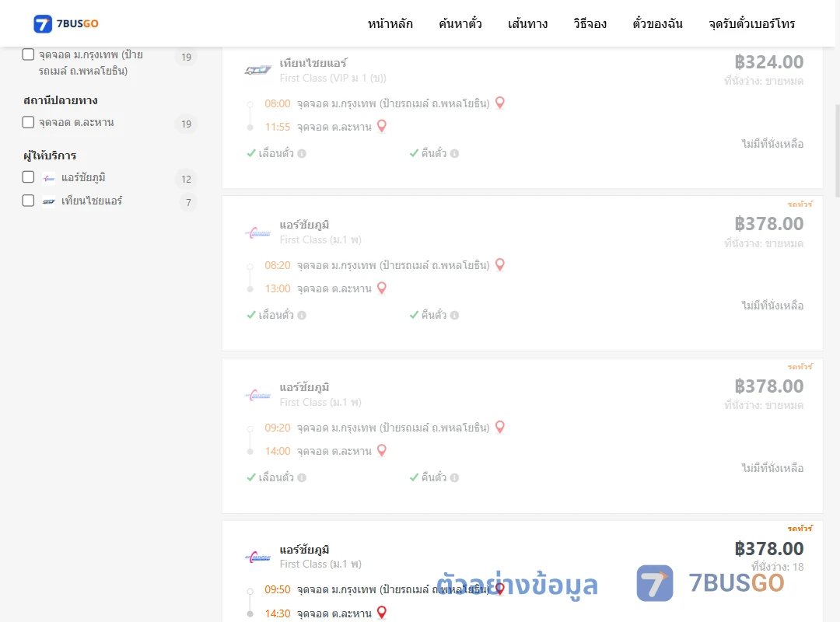The height and width of the screenshot is (622, 840).
Task: Click รถทัวร์ tag on 08:20 trip
Action: [x=800, y=204]
